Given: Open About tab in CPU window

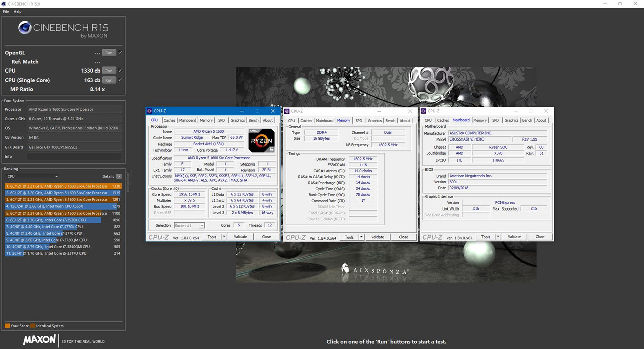Looking at the screenshot, I should coord(268,120).
